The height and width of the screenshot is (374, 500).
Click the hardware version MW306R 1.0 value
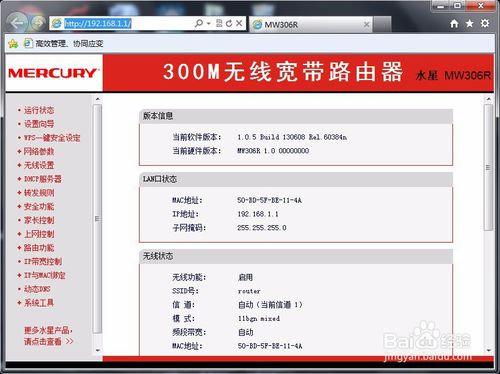coord(273,151)
